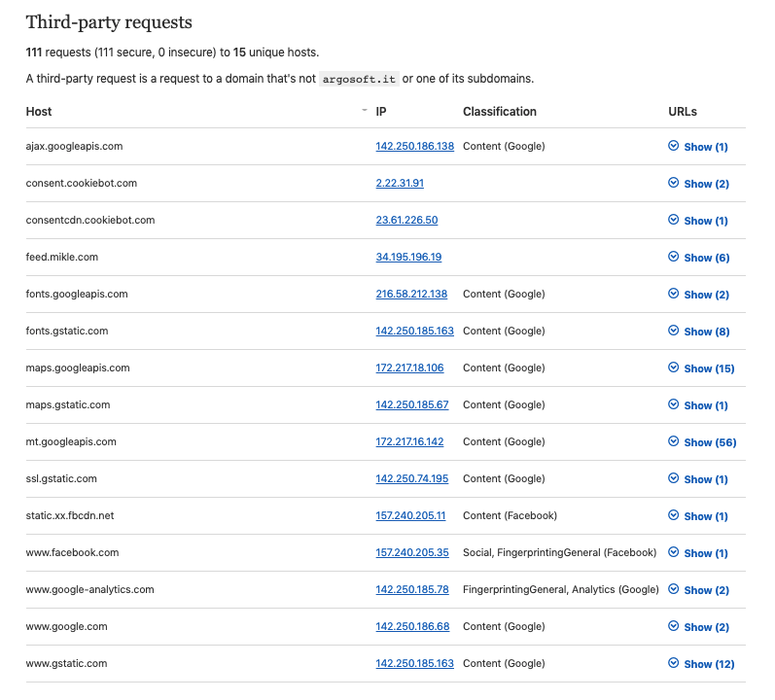This screenshot has width=775, height=700.
Task: Open IP link 34.195.196.19
Action: (408, 257)
